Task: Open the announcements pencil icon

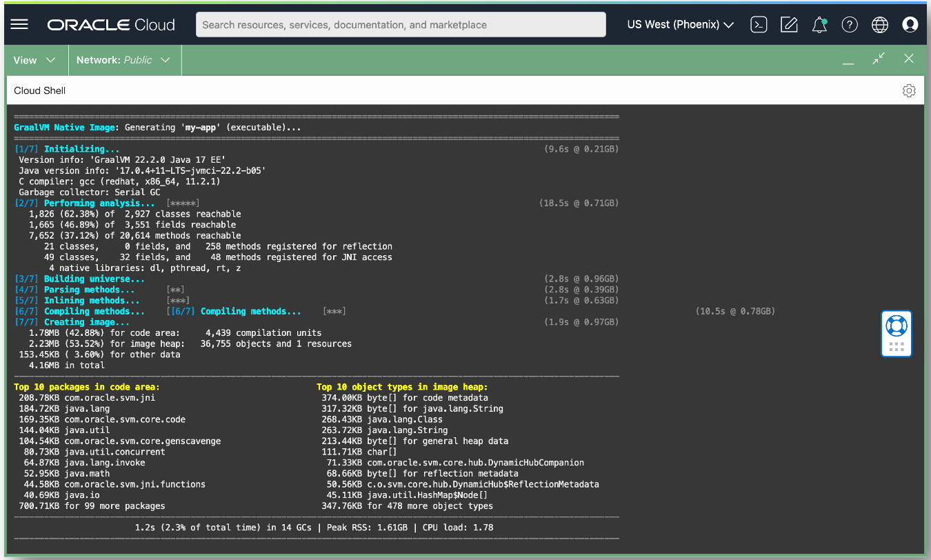Action: tap(789, 24)
